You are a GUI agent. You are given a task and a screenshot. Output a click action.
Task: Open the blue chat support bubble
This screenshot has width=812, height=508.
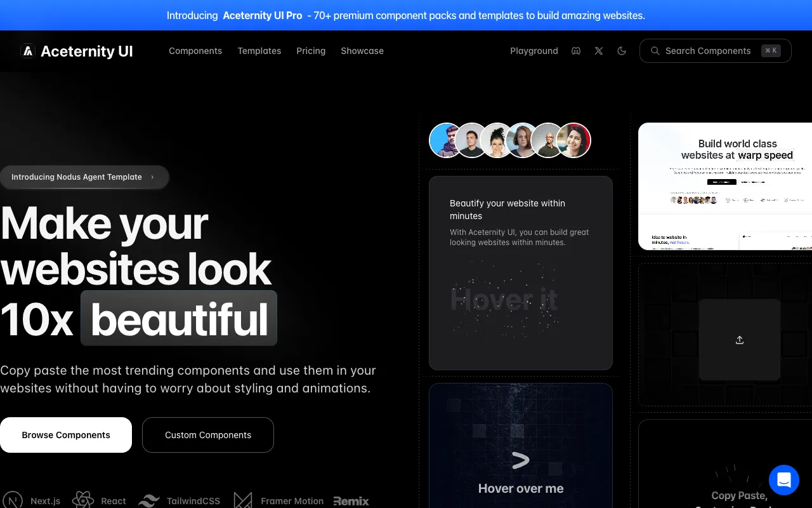(x=784, y=479)
